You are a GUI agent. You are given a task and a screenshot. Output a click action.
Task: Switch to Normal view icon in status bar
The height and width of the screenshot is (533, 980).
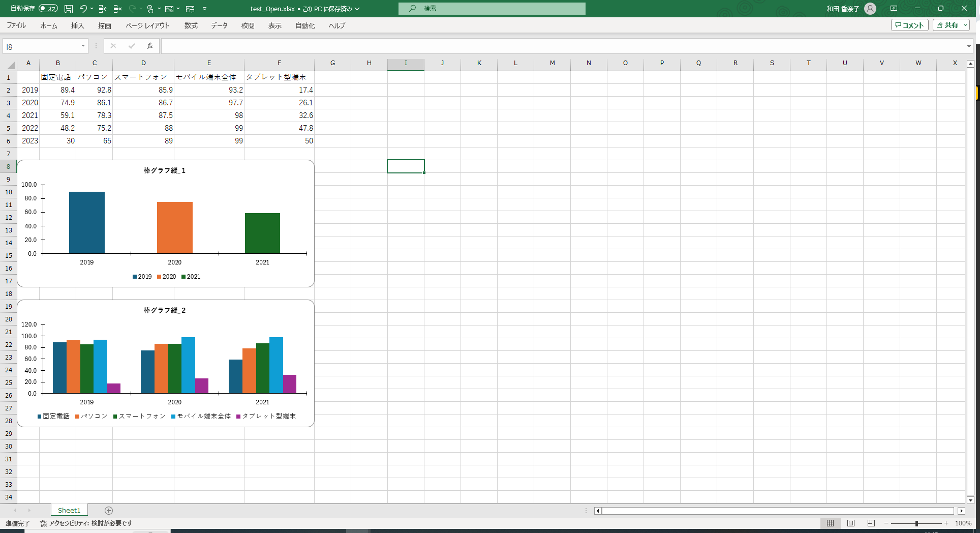pyautogui.click(x=830, y=523)
